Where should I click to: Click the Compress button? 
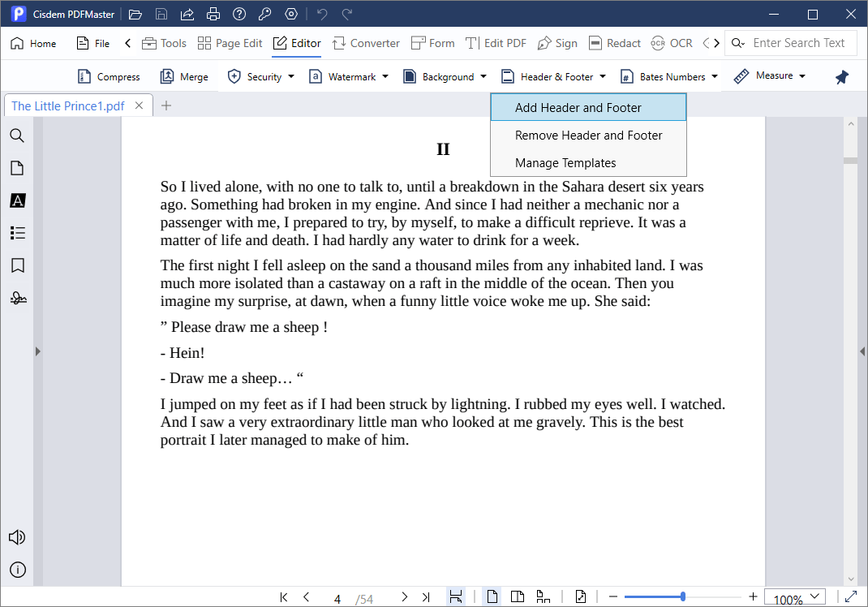click(x=109, y=77)
